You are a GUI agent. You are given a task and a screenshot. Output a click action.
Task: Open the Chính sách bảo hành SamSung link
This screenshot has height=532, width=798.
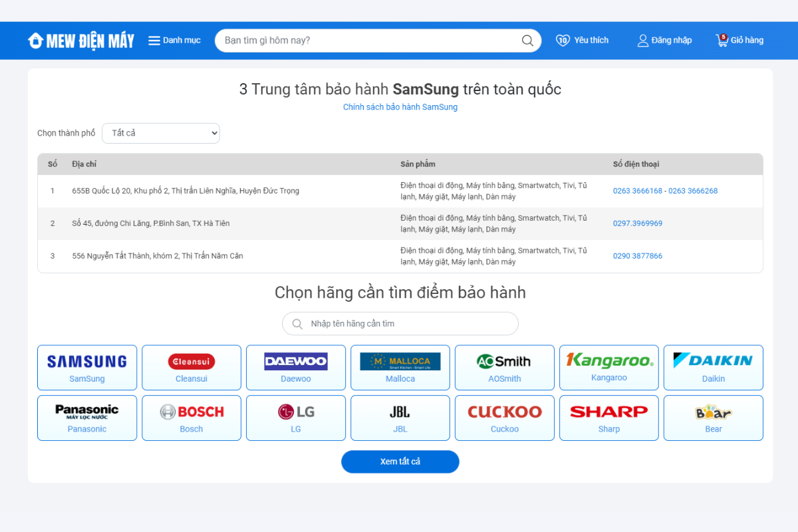tap(400, 107)
